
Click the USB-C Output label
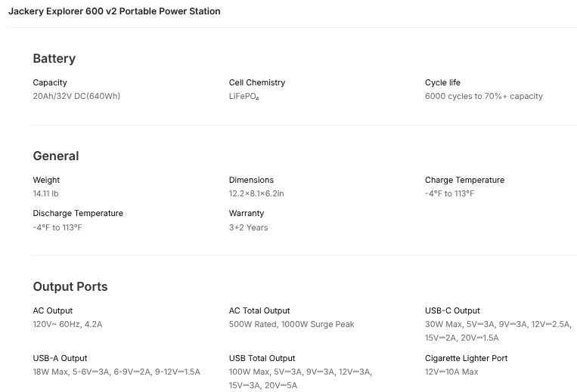pyautogui.click(x=452, y=310)
